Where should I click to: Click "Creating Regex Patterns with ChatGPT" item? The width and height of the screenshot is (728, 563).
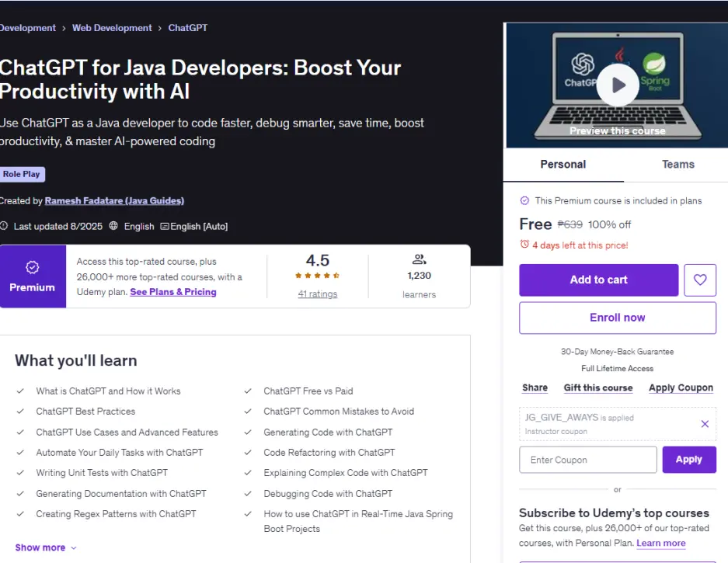click(x=116, y=514)
